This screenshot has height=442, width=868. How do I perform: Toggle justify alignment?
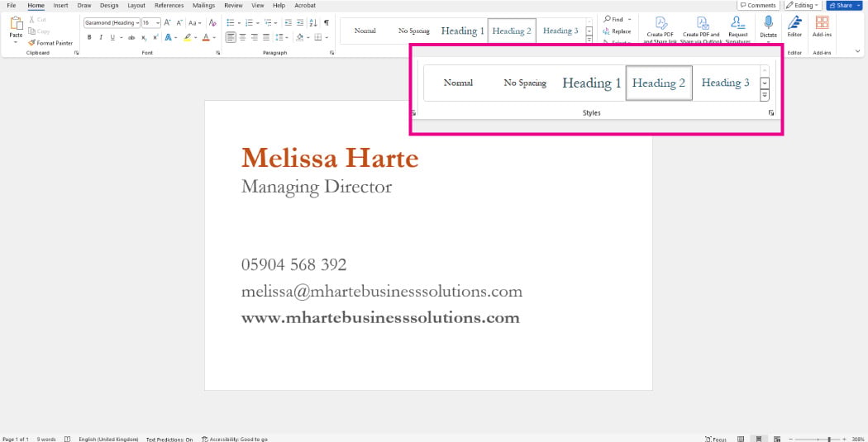point(266,38)
